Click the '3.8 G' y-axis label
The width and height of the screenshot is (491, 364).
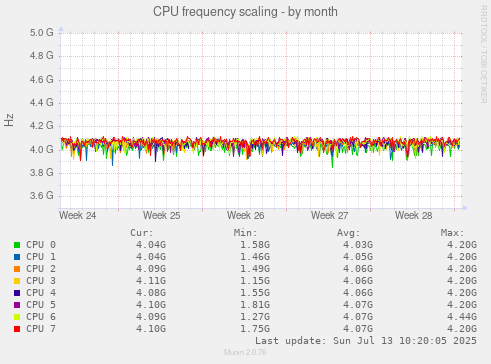click(x=42, y=172)
